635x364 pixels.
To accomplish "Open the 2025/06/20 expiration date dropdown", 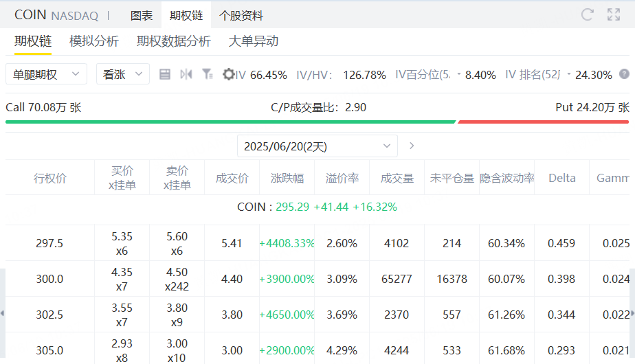I will pyautogui.click(x=317, y=146).
